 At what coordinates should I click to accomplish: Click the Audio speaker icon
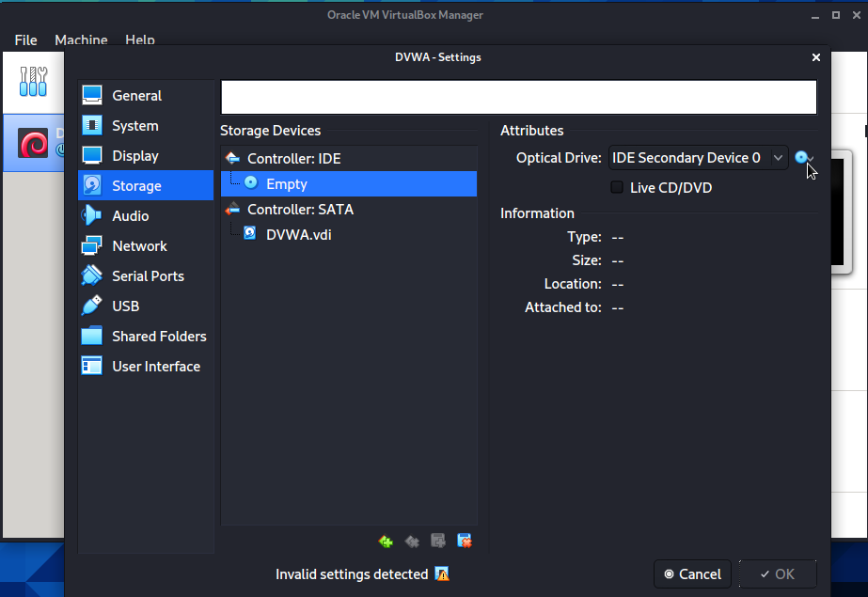[92, 216]
